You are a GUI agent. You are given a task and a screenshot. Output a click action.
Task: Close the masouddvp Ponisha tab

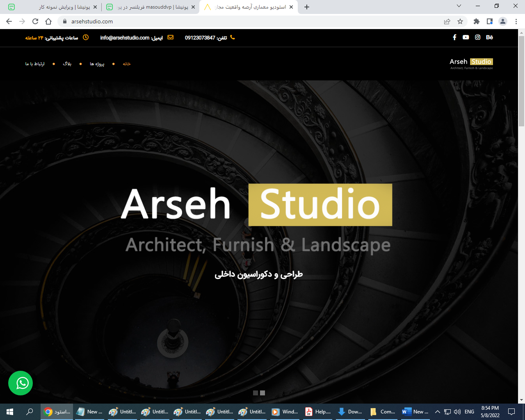pos(193,7)
